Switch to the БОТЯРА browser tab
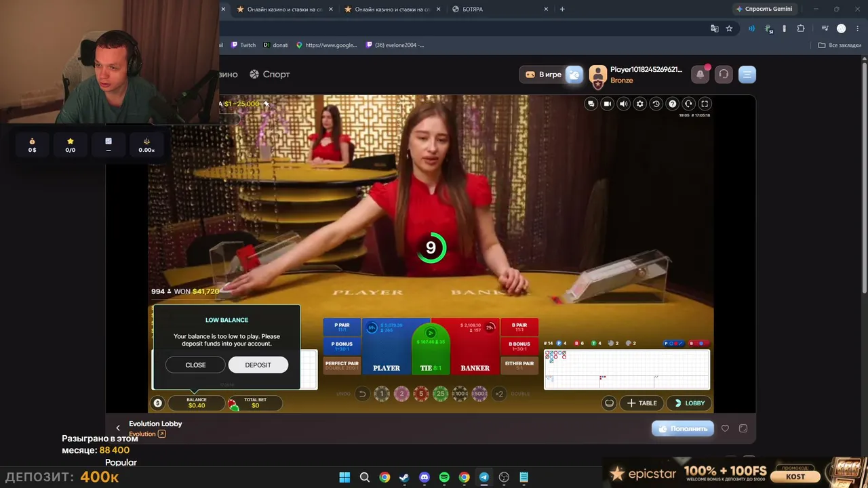Viewport: 868px width, 488px height. point(500,9)
